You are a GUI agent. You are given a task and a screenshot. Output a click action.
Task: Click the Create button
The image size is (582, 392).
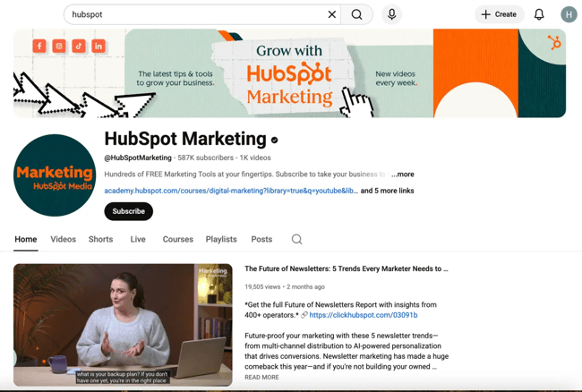(x=500, y=14)
